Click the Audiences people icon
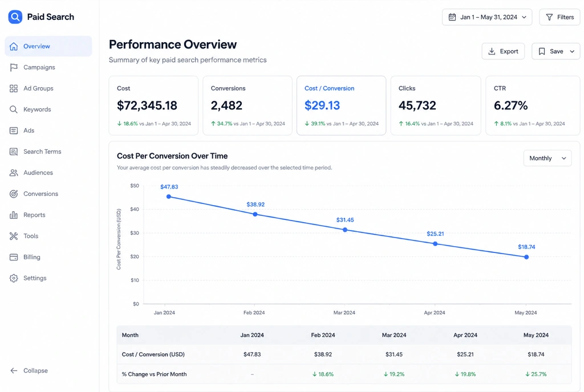584x392 pixels. coord(14,173)
